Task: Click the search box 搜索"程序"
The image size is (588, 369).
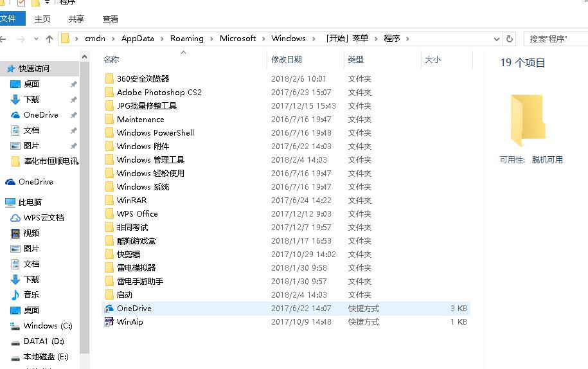Action: coord(556,39)
